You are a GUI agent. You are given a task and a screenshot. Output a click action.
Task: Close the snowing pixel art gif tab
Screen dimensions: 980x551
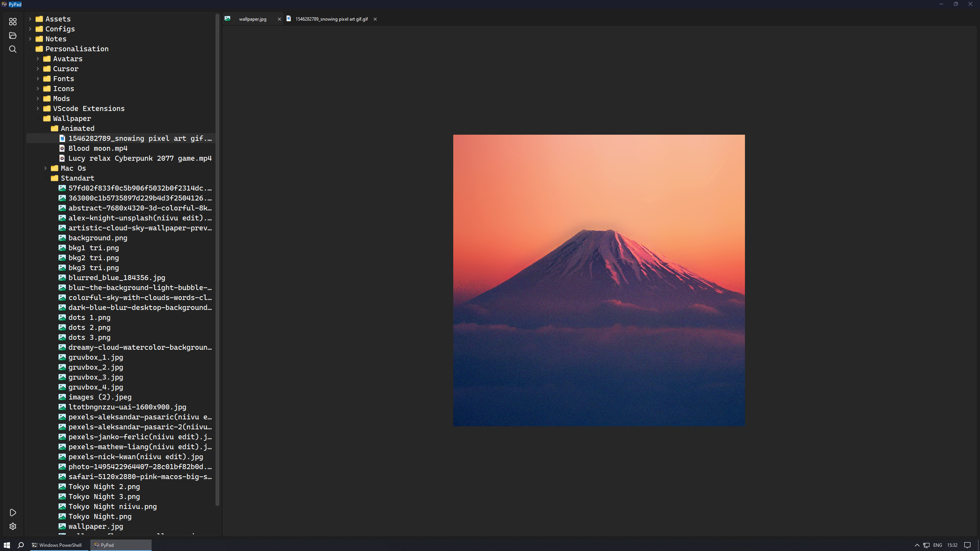click(x=375, y=19)
